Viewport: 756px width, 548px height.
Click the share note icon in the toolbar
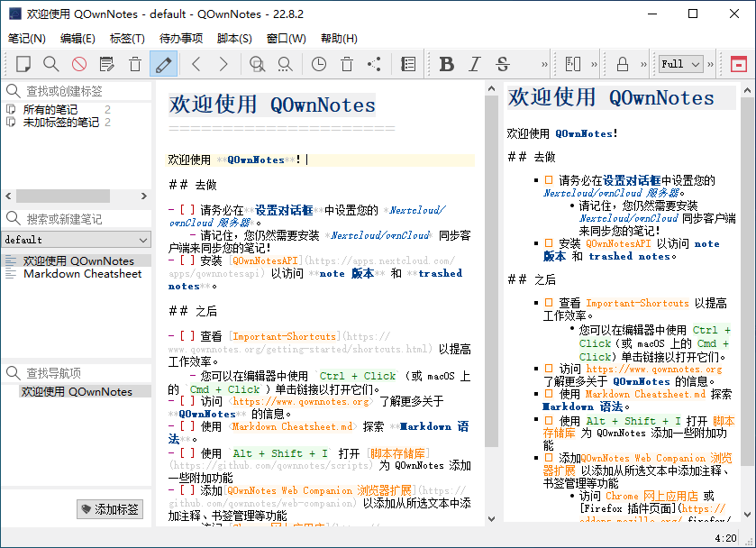pos(374,64)
